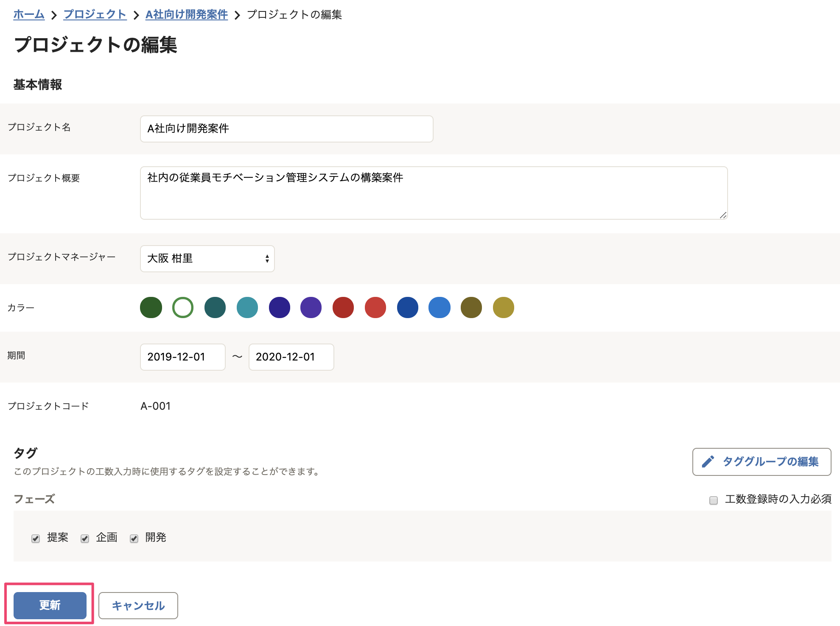Choose the olive brown color swatch
Screen dimensions: 840x626
tap(471, 307)
